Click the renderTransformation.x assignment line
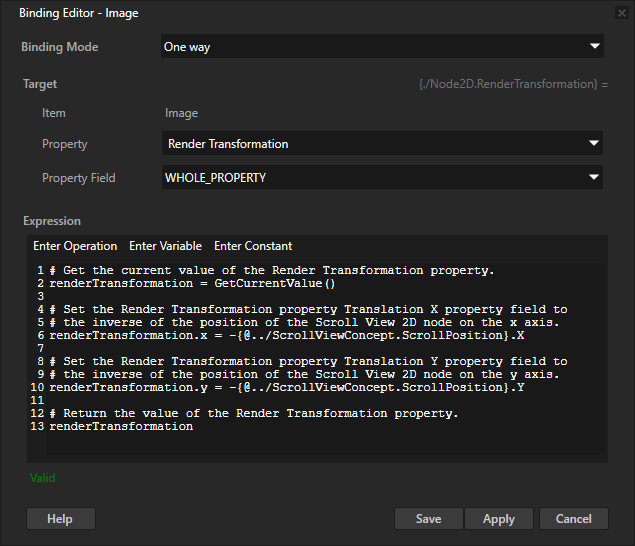This screenshot has height=546, width=635. (x=285, y=336)
